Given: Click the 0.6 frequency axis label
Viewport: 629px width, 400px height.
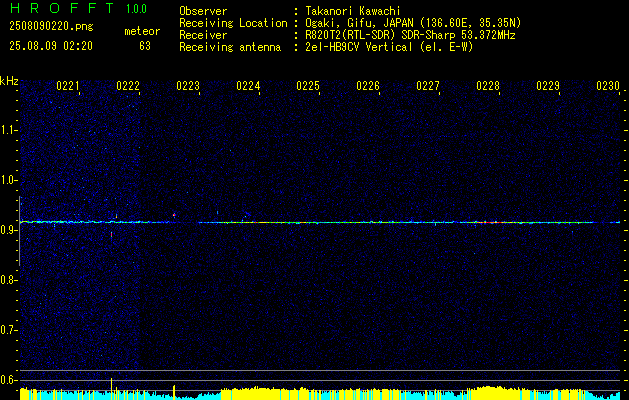Looking at the screenshot, I should pos(8,380).
